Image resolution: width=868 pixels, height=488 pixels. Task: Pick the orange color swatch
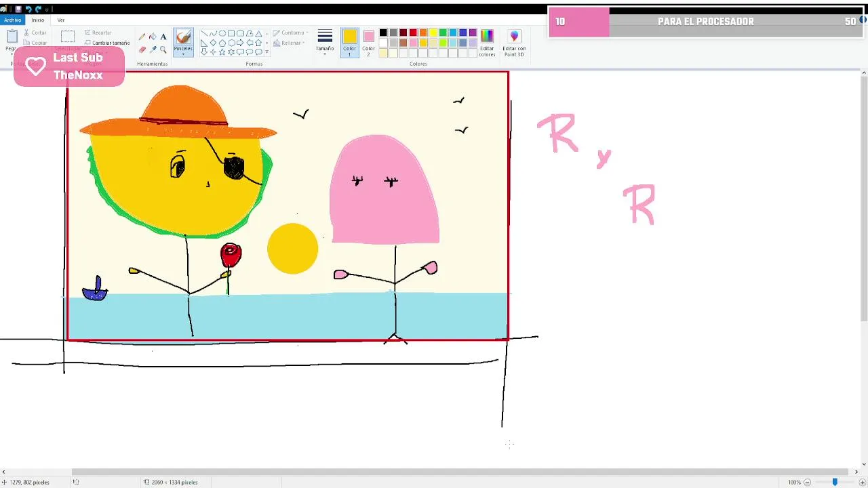[423, 33]
